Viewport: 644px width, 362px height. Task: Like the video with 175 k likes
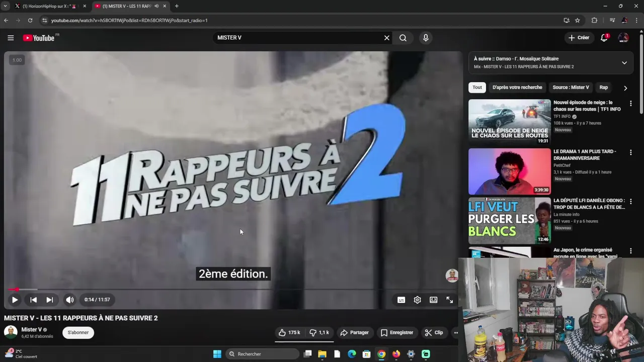(x=289, y=332)
